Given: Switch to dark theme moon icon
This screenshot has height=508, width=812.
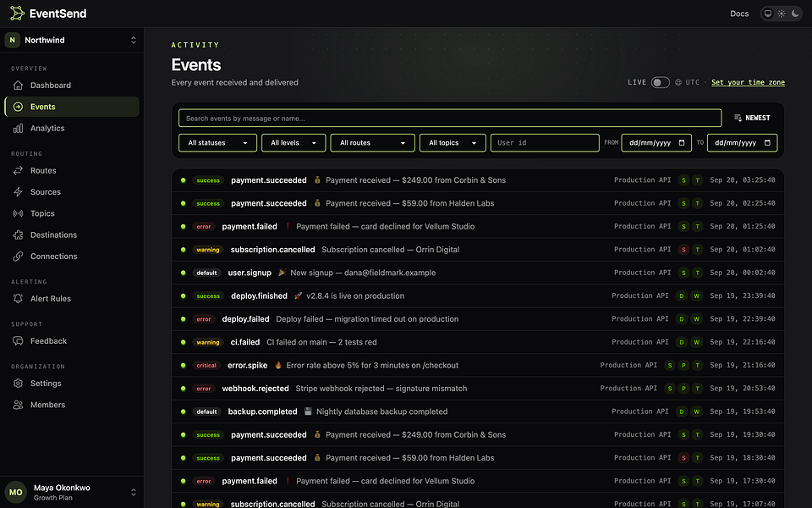Looking at the screenshot, I should click(795, 14).
